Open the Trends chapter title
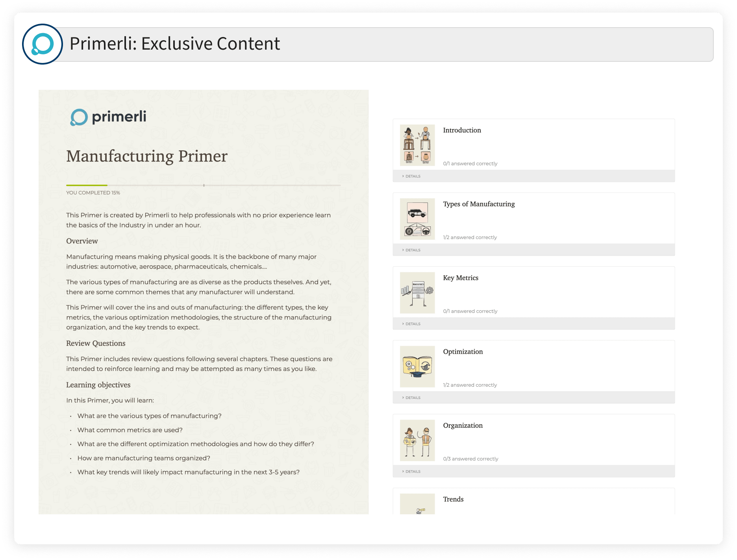The width and height of the screenshot is (737, 560). (x=453, y=499)
